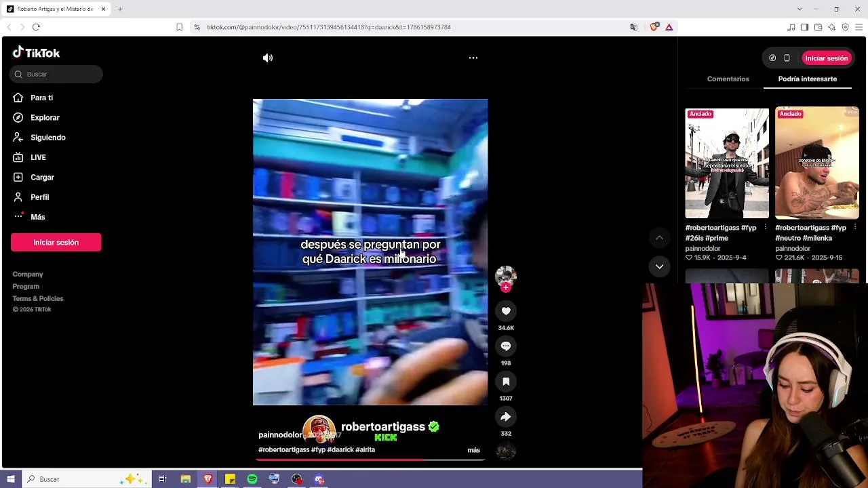Screen dimensions: 868x488
Task: Open the Leo AI sparkle icon
Action: pyautogui.click(x=831, y=27)
